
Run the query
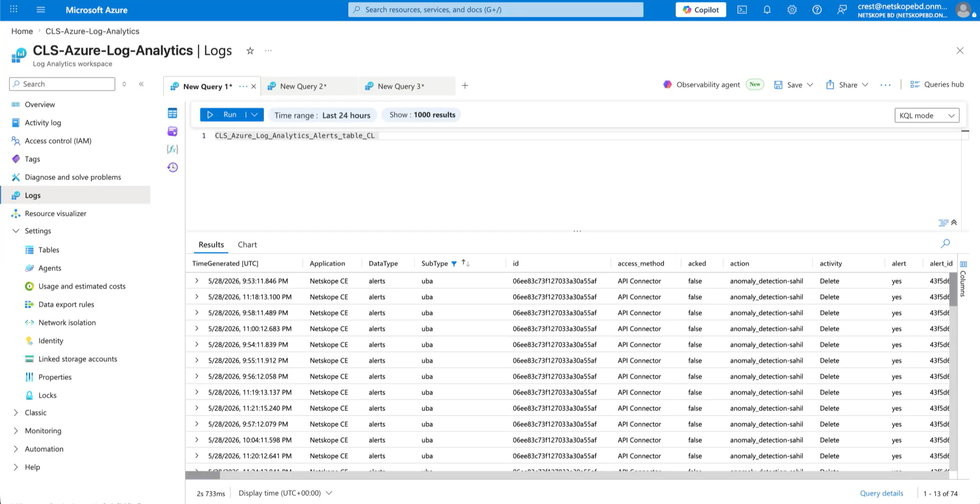coord(223,114)
